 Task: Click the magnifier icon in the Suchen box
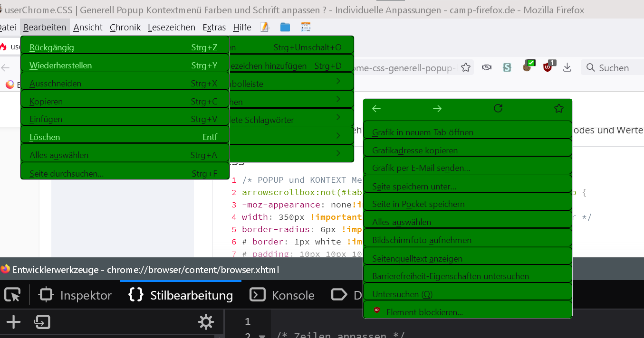[591, 68]
